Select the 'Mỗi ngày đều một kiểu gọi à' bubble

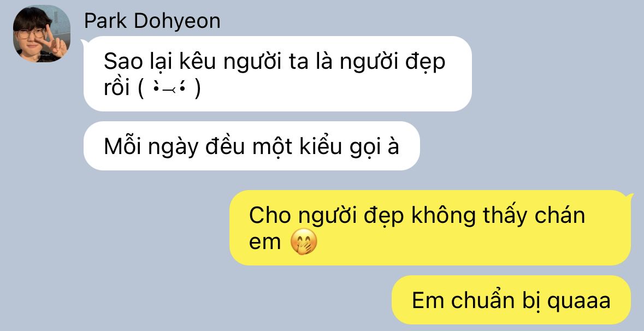(x=251, y=146)
